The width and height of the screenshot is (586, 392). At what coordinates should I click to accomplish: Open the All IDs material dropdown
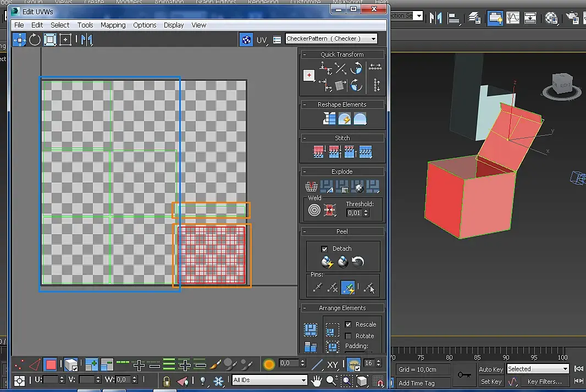point(269,380)
